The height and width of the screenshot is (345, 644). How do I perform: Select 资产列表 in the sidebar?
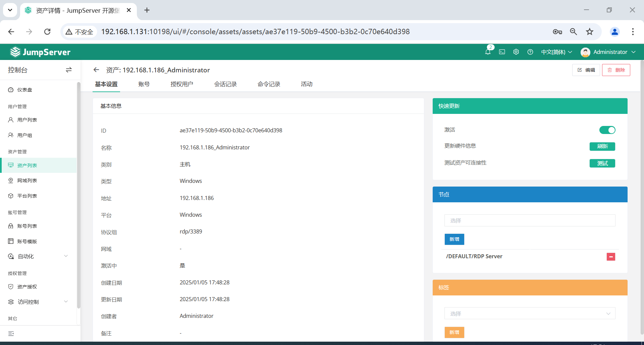click(x=38, y=165)
